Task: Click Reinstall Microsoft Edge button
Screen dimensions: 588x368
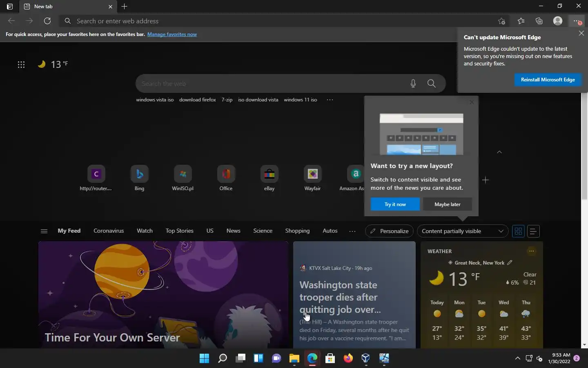Action: pos(548,80)
